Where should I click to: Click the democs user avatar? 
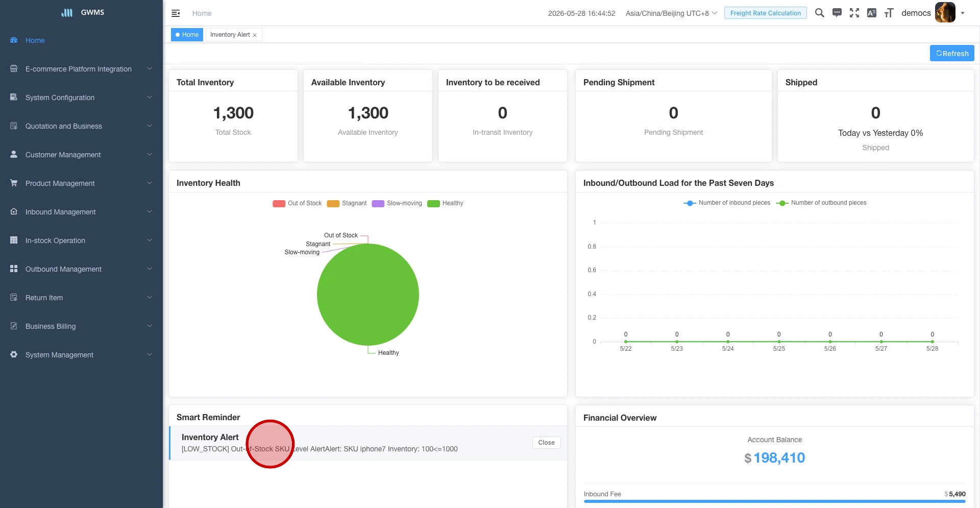pyautogui.click(x=945, y=12)
